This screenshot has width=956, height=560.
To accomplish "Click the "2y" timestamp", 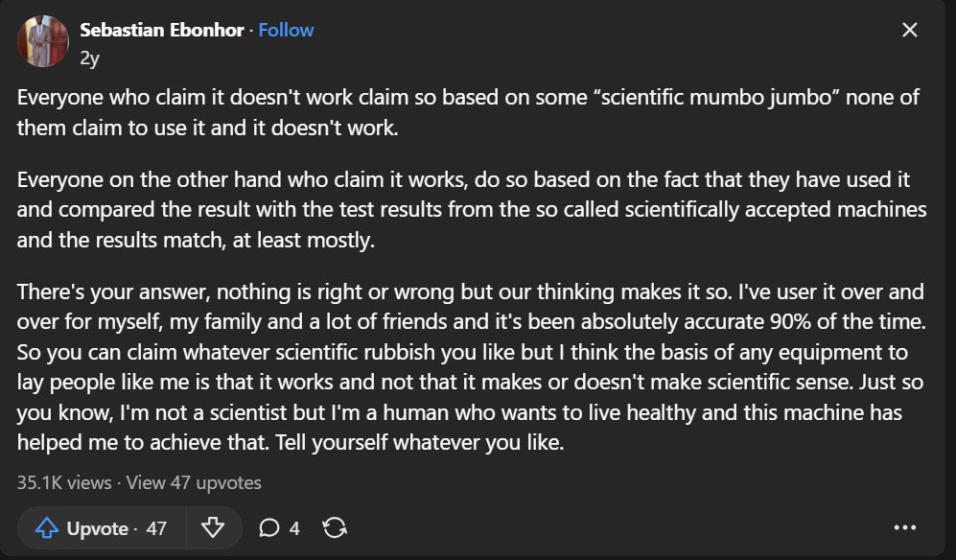I will pyautogui.click(x=89, y=58).
